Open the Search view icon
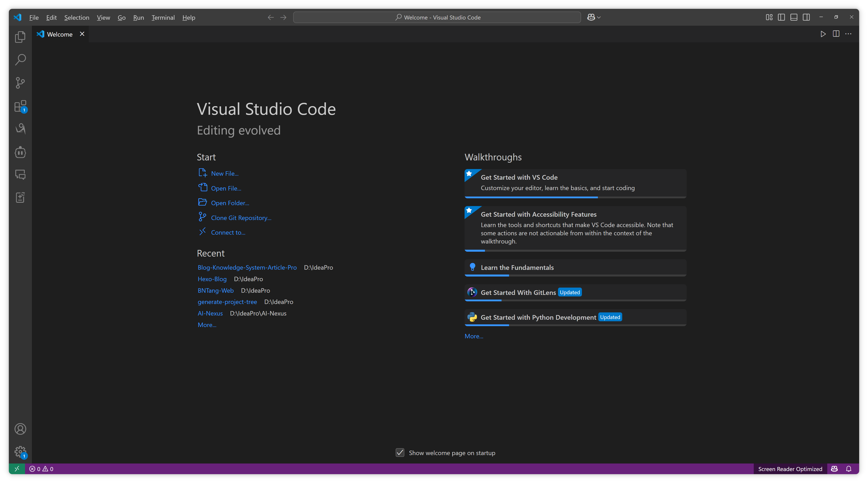 click(x=20, y=60)
